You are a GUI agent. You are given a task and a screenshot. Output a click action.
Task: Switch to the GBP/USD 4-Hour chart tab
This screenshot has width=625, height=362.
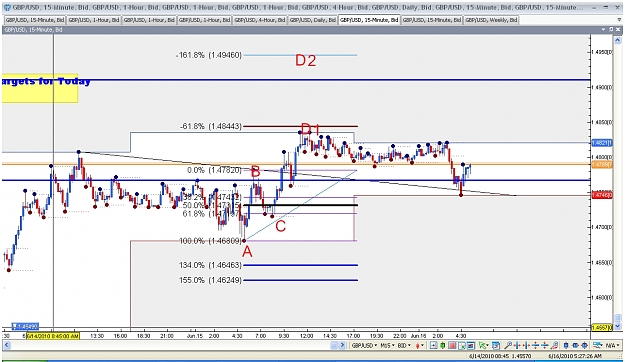[x=259, y=20]
